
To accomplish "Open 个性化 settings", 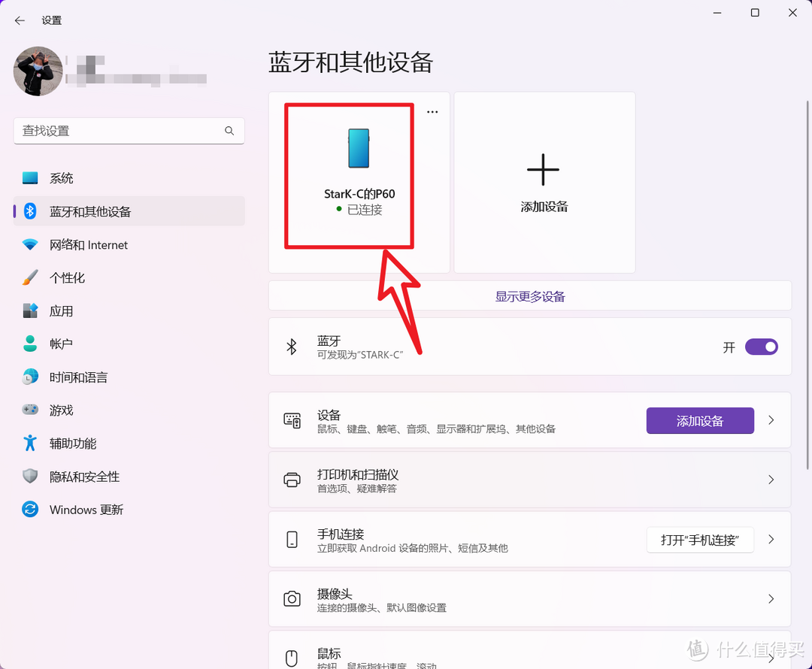I will point(129,277).
